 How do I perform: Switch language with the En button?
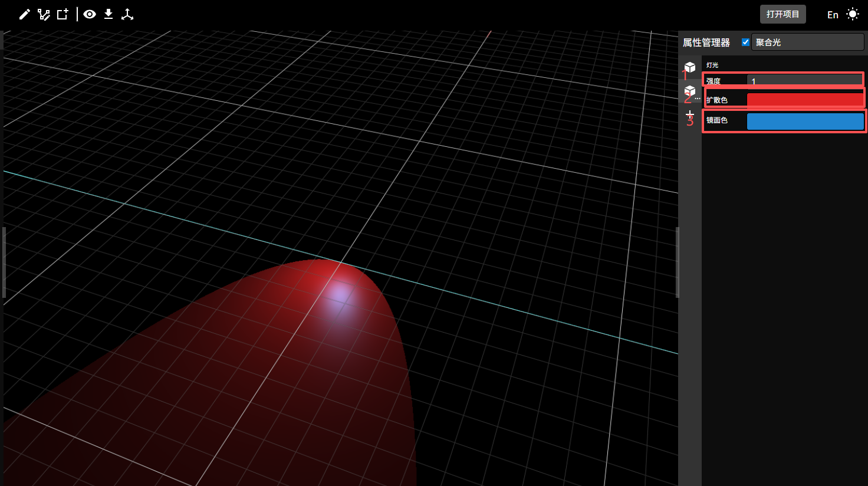tap(833, 15)
